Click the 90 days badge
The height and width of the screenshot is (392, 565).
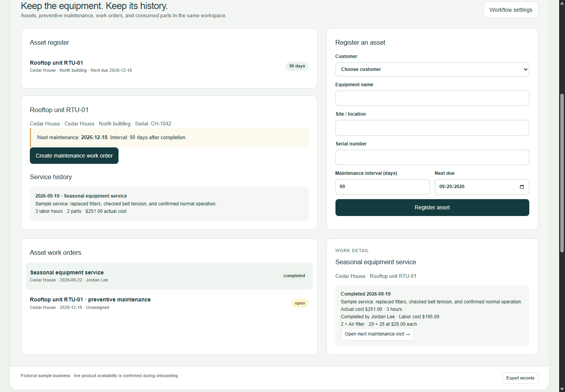click(297, 66)
